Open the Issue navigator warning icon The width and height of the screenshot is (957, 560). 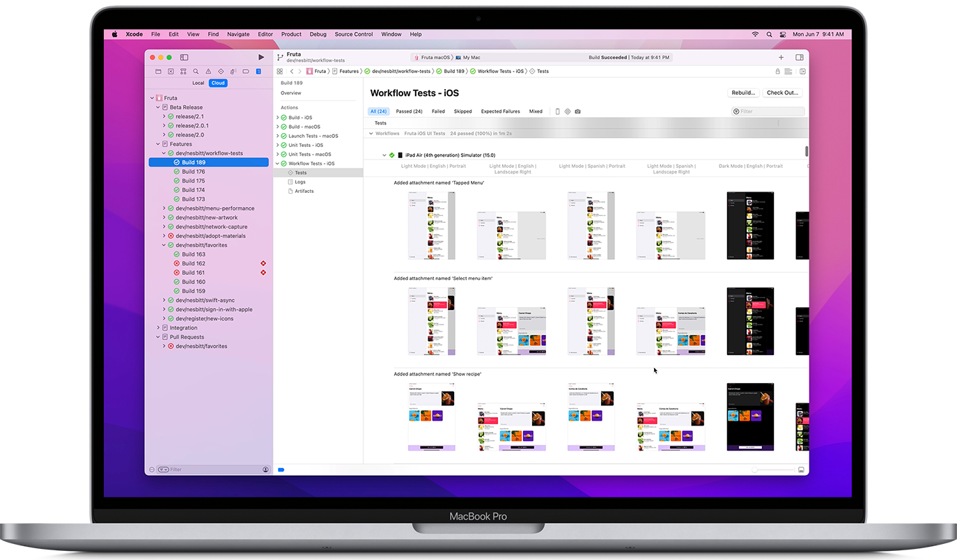(208, 71)
